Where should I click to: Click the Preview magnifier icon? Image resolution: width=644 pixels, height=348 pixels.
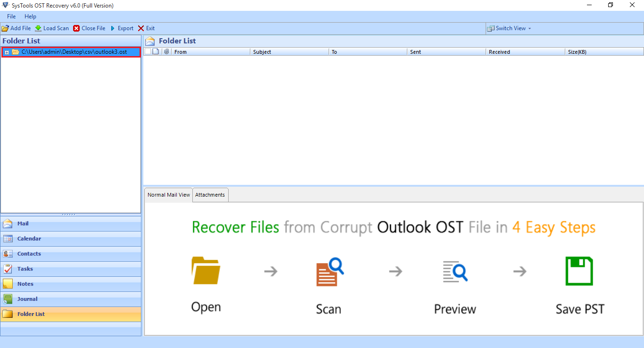[x=455, y=271]
